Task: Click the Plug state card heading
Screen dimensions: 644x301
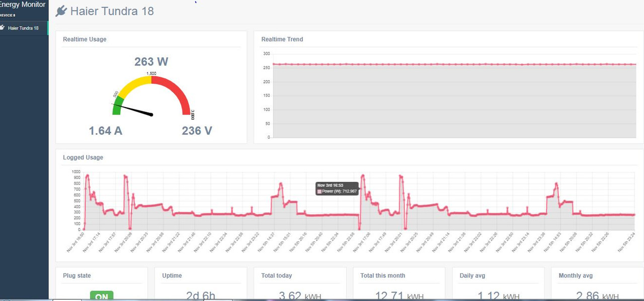Action: point(77,275)
